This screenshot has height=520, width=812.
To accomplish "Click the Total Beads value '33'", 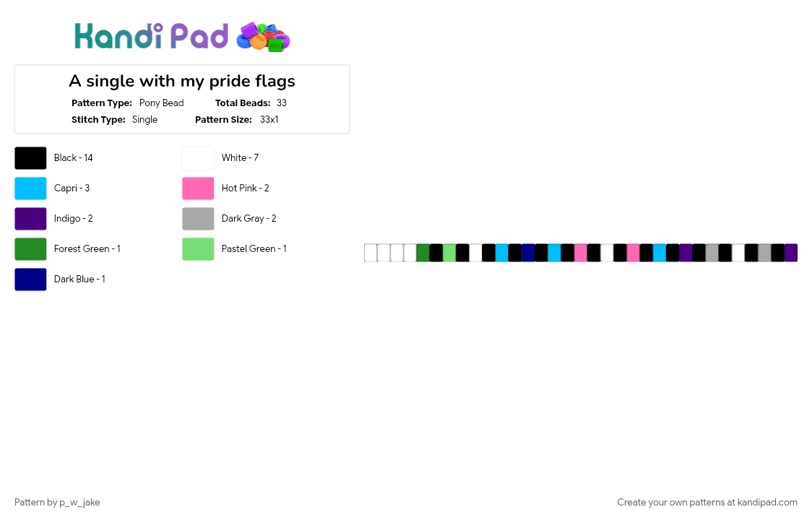I will coord(282,103).
